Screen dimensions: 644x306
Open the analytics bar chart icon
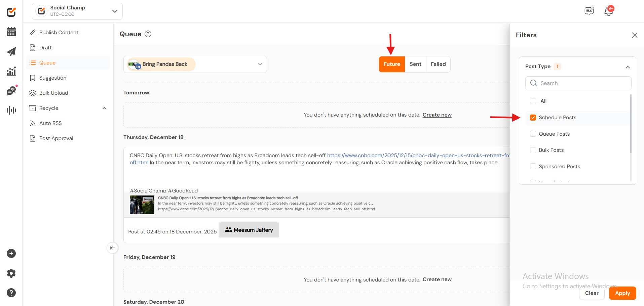(x=11, y=71)
